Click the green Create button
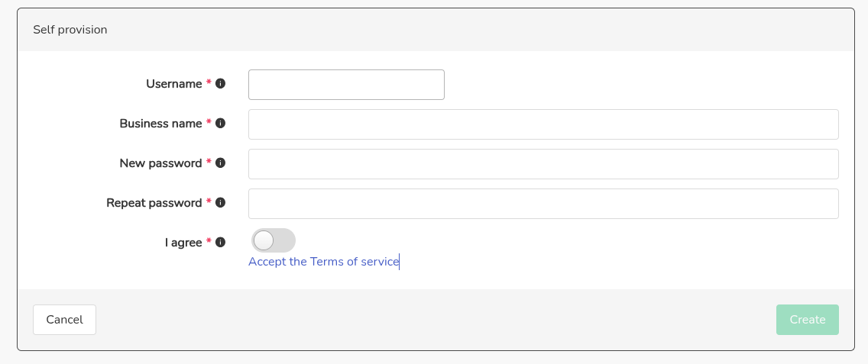The image size is (868, 364). [x=807, y=320]
